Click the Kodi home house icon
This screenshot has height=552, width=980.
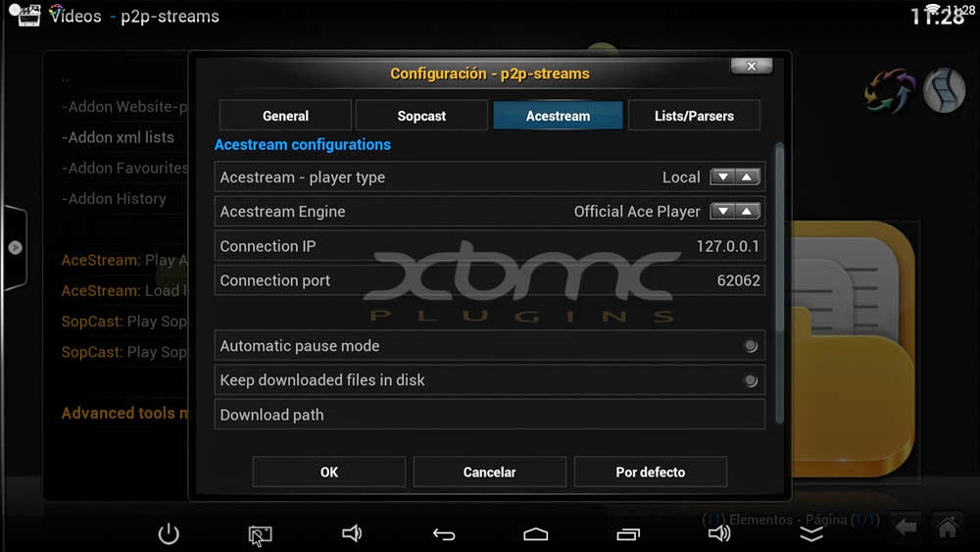coord(948,527)
